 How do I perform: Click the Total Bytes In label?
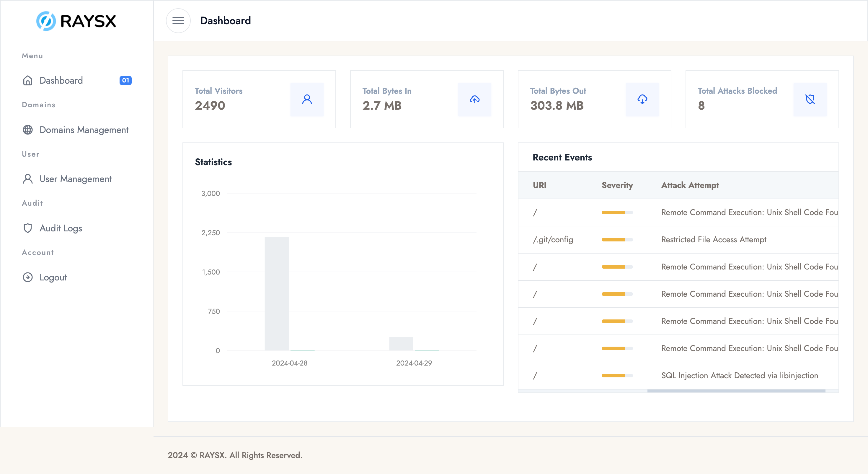tap(387, 91)
